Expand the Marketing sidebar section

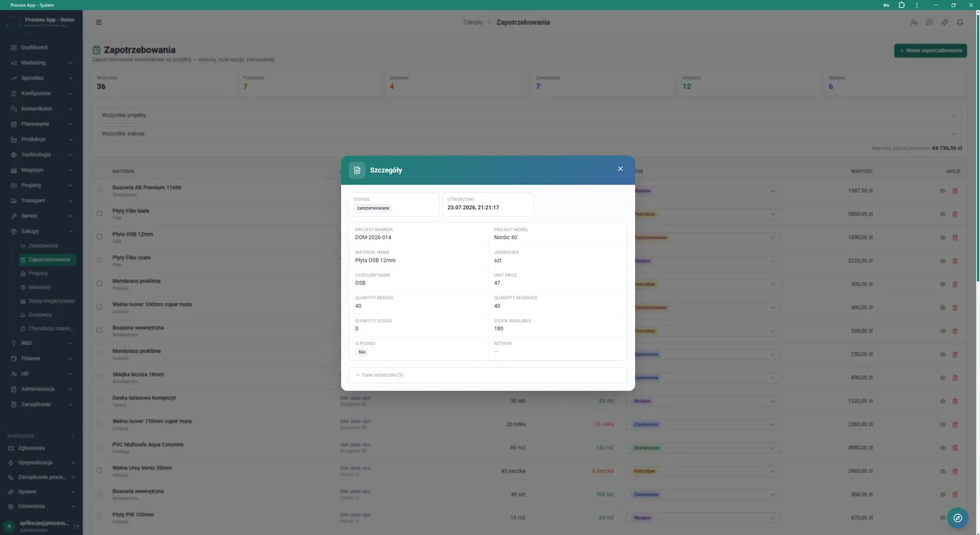point(41,63)
